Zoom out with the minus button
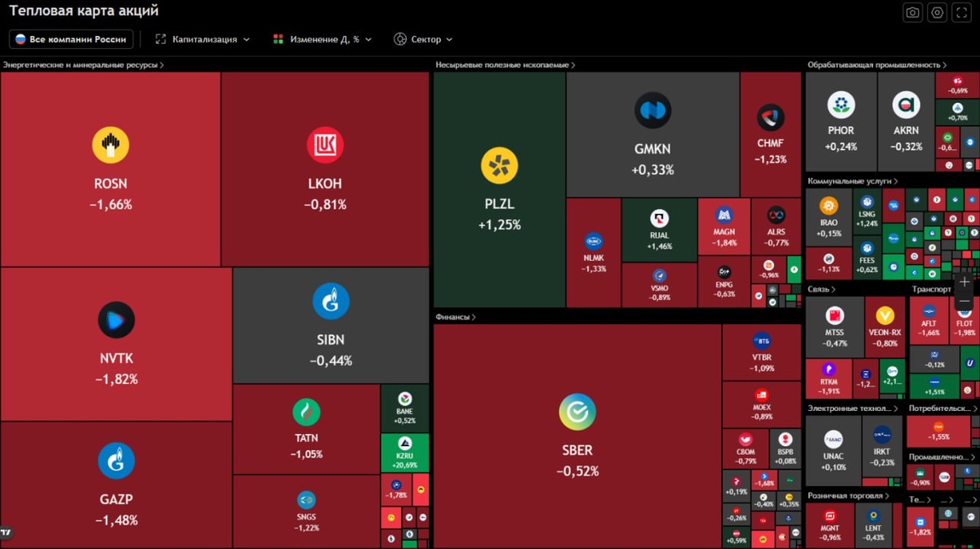Viewport: 980px width, 549px height. 964,301
